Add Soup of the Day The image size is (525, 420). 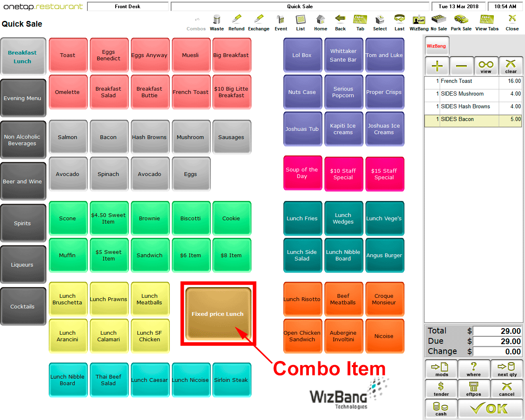pyautogui.click(x=302, y=173)
